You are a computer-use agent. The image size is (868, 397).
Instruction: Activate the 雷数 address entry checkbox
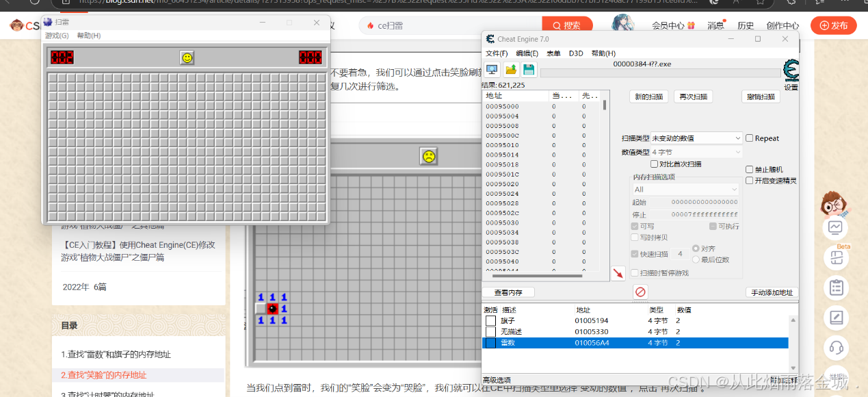click(x=490, y=343)
